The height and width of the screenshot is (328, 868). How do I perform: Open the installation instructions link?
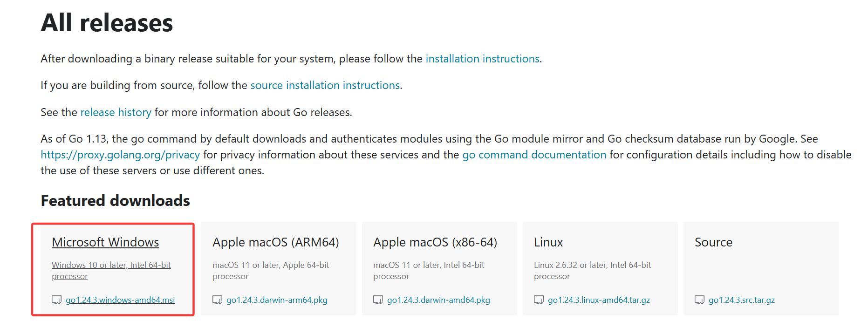click(483, 59)
